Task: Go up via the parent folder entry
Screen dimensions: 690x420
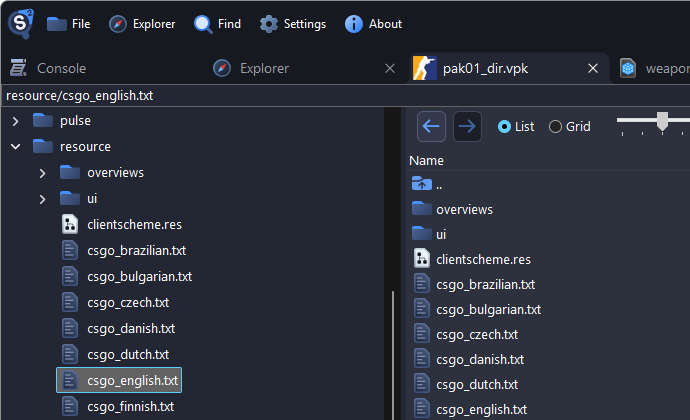Action: (x=427, y=184)
